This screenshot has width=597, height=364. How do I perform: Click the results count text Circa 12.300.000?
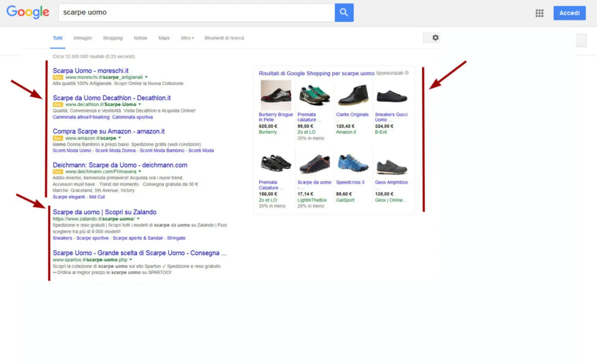94,57
